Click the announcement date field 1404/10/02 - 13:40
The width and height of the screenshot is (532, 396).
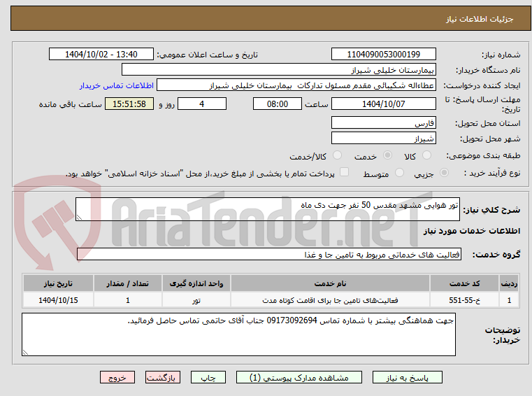(101, 54)
